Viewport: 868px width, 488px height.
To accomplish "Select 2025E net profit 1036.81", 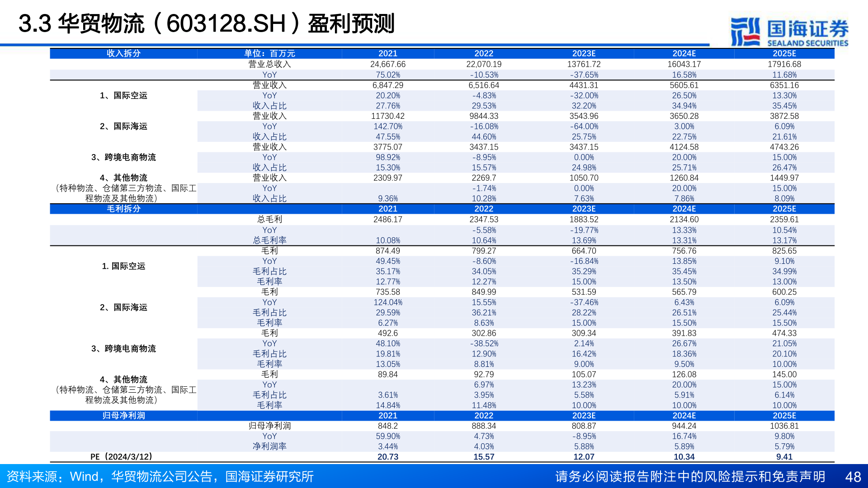I will pyautogui.click(x=784, y=426).
